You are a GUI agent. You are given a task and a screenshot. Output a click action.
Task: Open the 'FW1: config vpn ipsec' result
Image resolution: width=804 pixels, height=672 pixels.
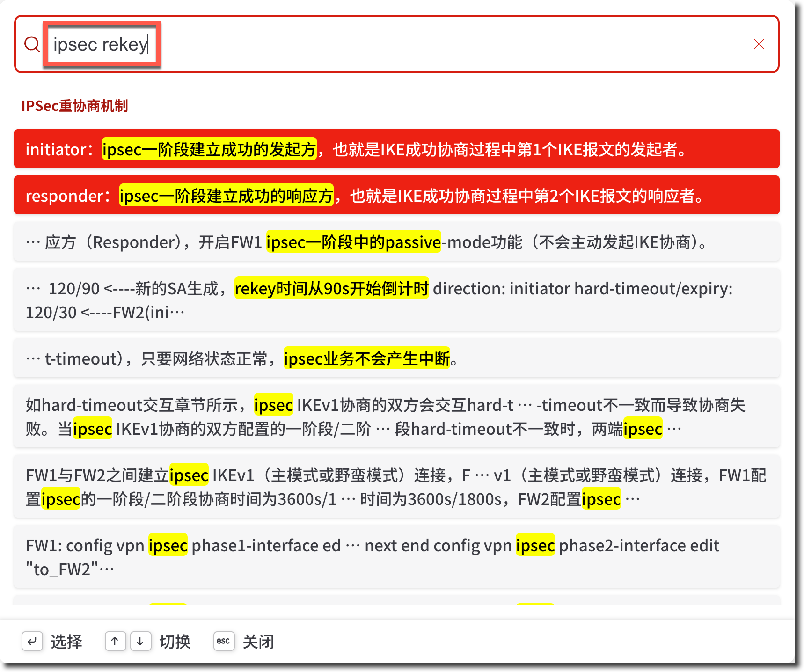pos(396,557)
